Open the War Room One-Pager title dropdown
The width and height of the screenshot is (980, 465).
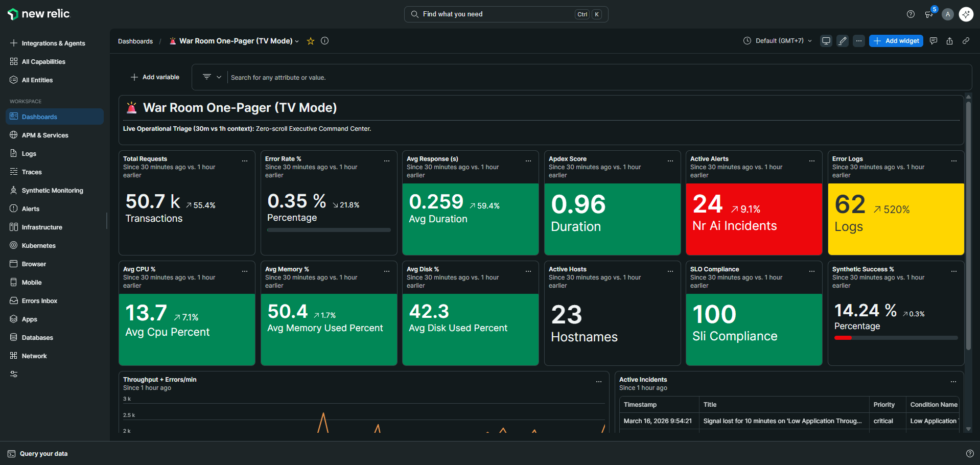(297, 41)
